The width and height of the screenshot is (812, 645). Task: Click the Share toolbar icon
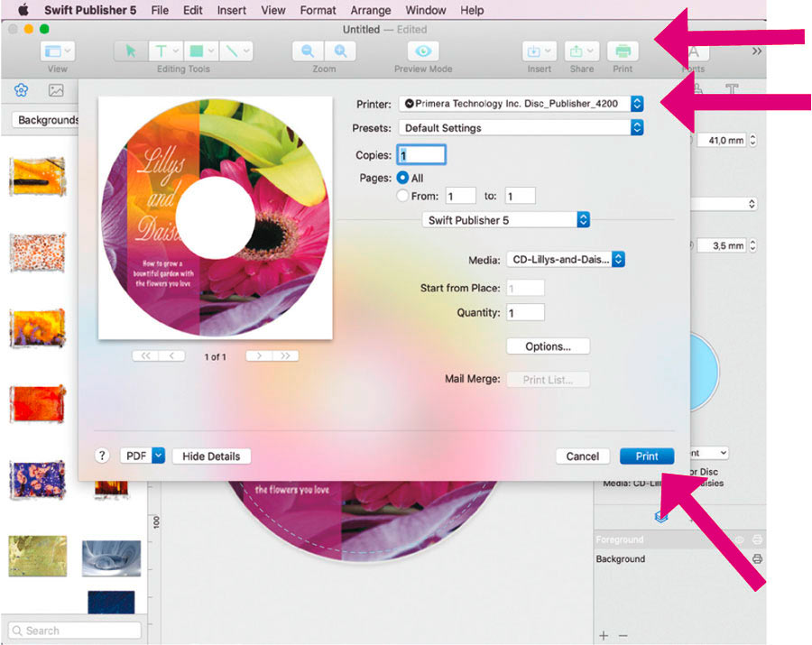click(x=582, y=51)
